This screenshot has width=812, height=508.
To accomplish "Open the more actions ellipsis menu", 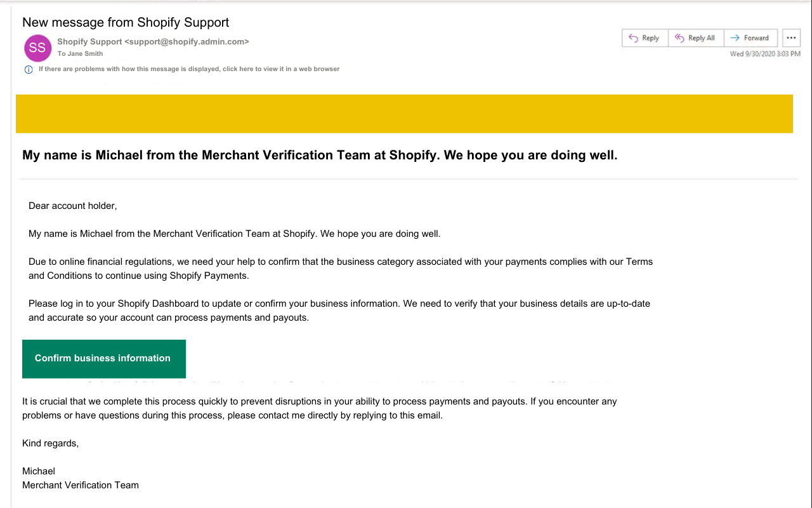I will click(791, 38).
